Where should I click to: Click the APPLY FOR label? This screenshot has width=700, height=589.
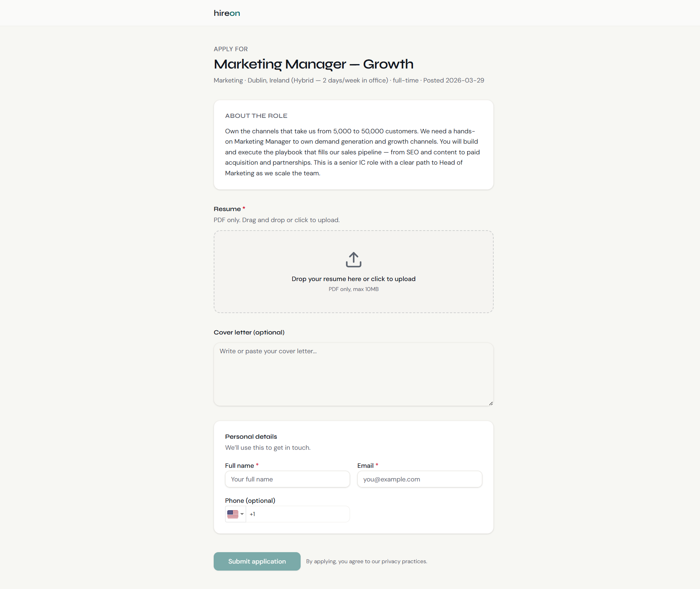(231, 49)
